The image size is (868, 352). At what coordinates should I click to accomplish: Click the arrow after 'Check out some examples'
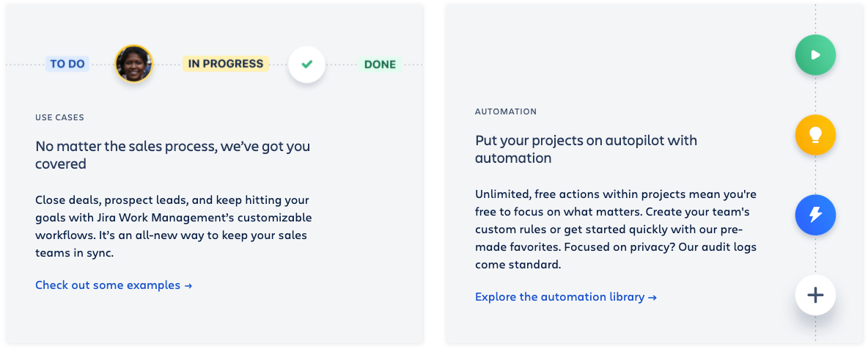point(188,285)
